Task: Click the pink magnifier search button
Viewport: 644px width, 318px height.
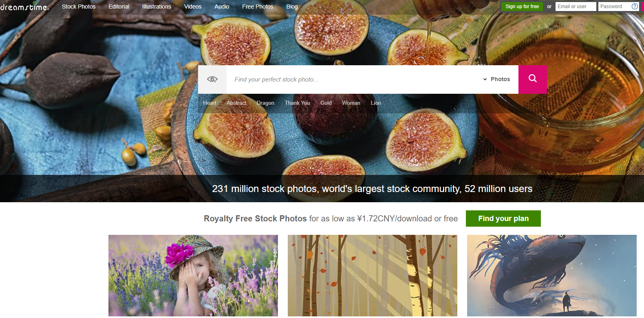Action: tap(532, 79)
